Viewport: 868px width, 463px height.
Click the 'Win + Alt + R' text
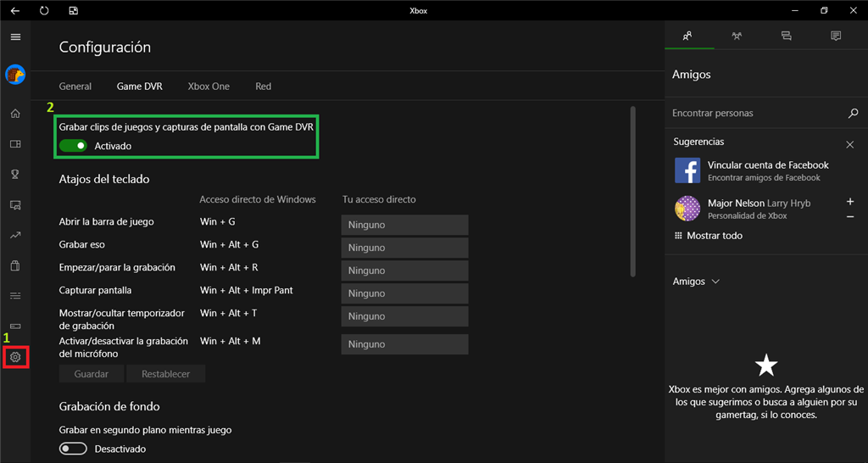(229, 267)
